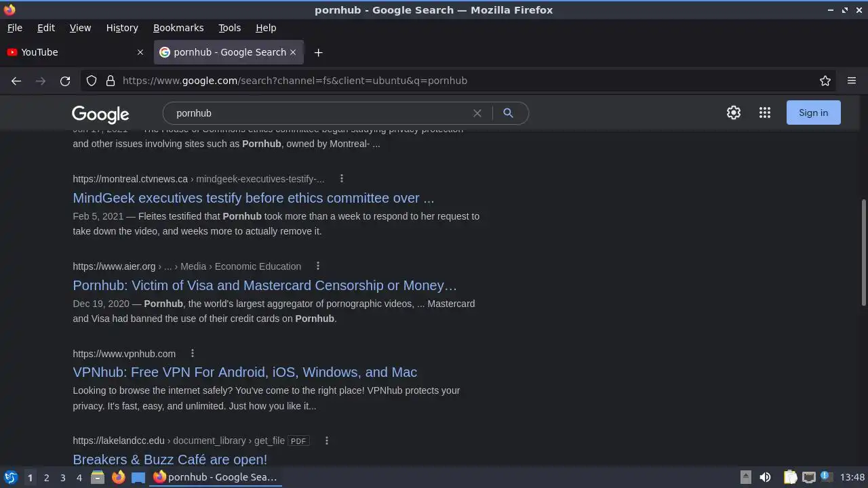The width and height of the screenshot is (868, 488).
Task: Show site security lock information
Action: click(x=111, y=81)
